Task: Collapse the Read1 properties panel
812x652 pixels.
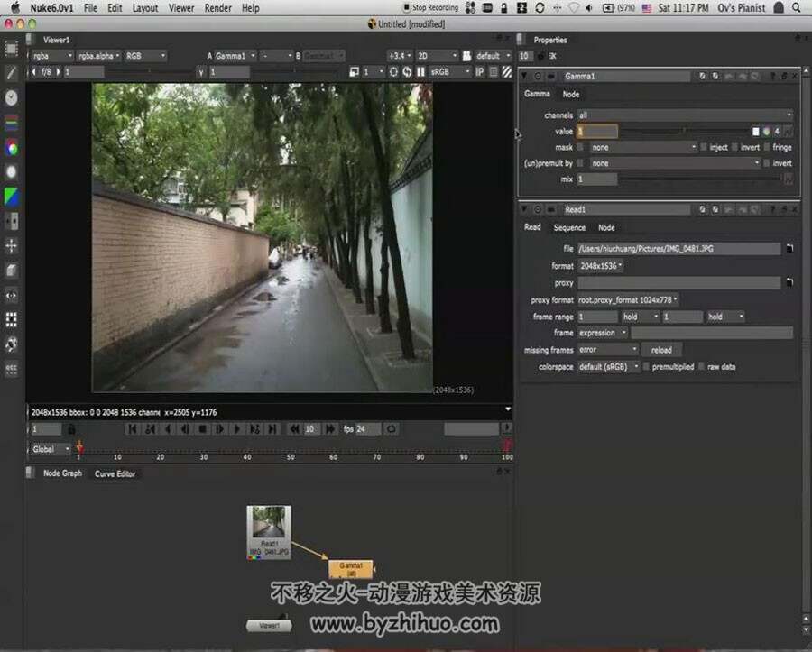Action: [524, 209]
